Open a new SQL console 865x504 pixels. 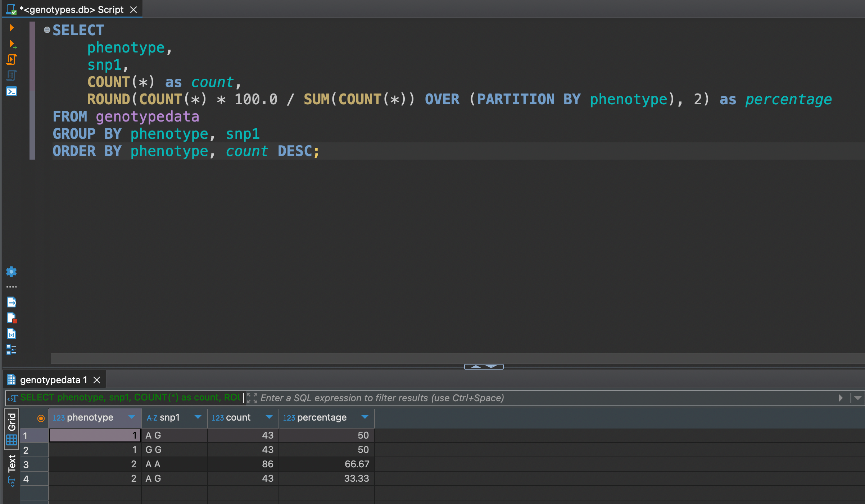tap(12, 91)
